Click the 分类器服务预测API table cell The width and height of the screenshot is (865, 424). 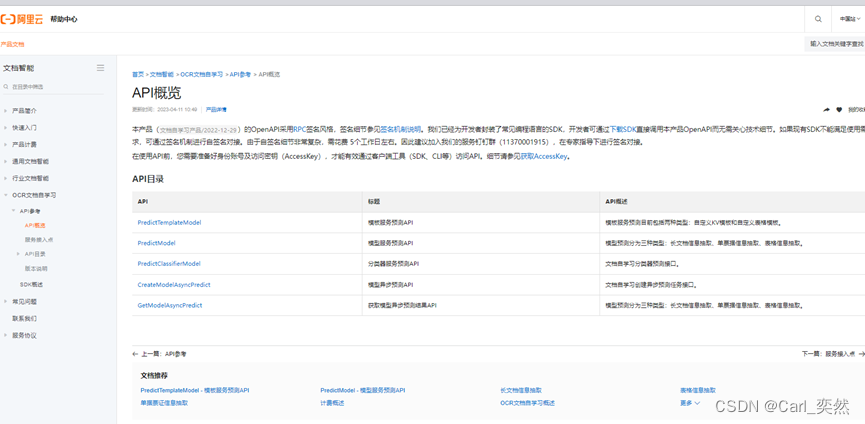(480, 264)
